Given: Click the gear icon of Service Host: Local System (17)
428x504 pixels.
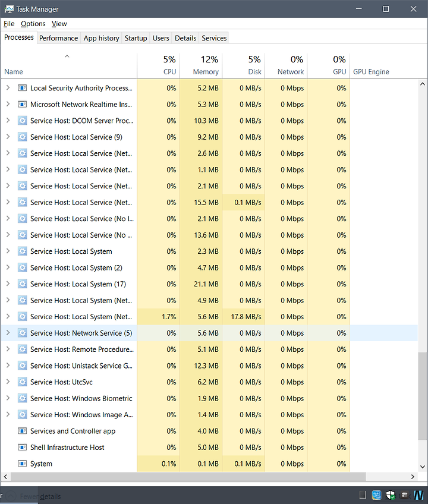Looking at the screenshot, I should coord(22,284).
